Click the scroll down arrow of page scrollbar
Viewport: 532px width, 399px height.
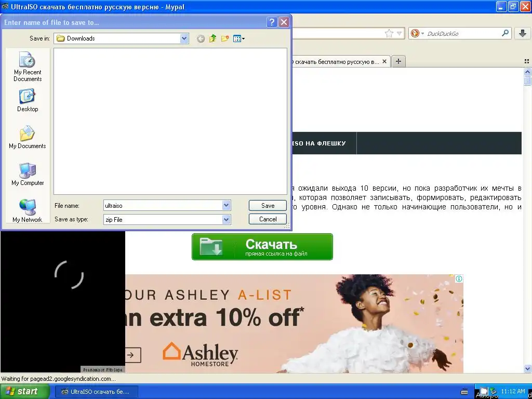point(527,368)
